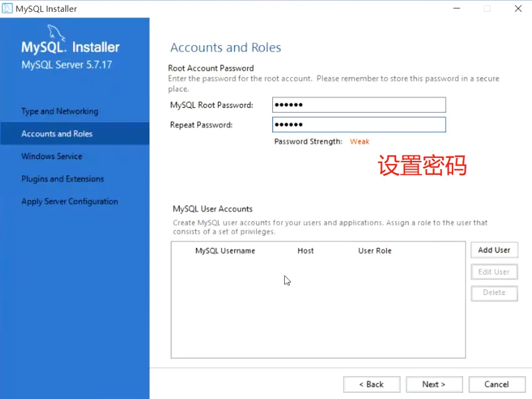Image resolution: width=532 pixels, height=399 pixels.
Task: Click the Root Account Password label
Action: pos(211,68)
